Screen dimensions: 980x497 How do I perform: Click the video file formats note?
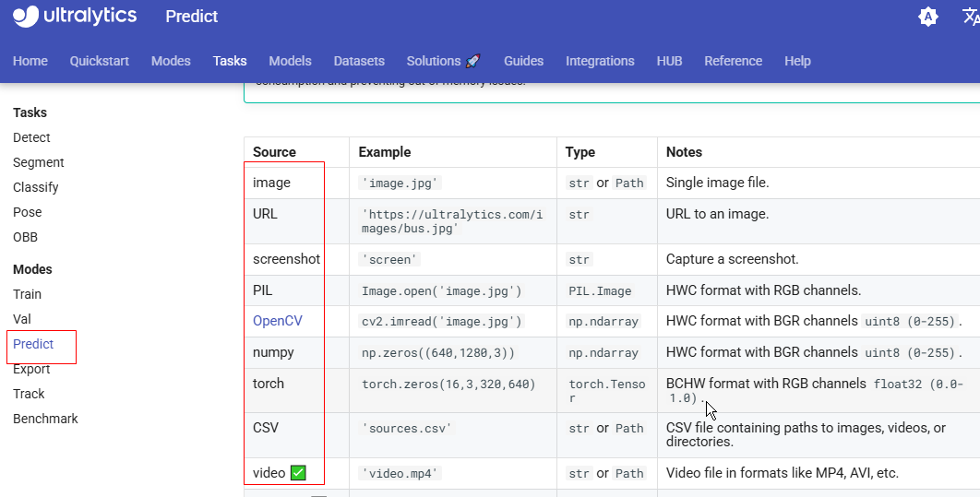[782, 473]
